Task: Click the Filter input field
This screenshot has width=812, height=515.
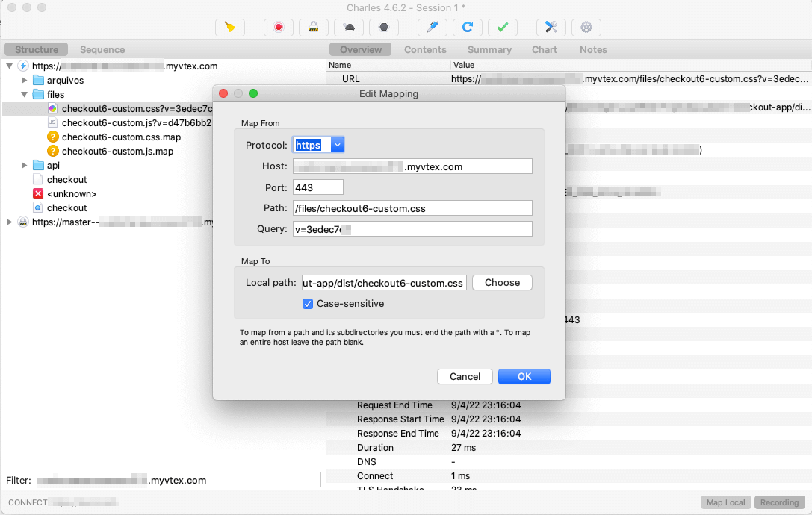Action: (x=178, y=480)
